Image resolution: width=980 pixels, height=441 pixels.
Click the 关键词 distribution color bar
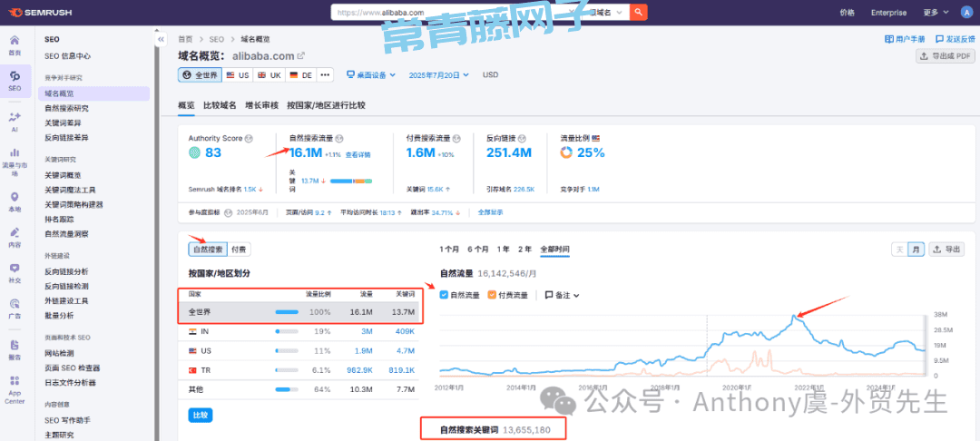(351, 181)
